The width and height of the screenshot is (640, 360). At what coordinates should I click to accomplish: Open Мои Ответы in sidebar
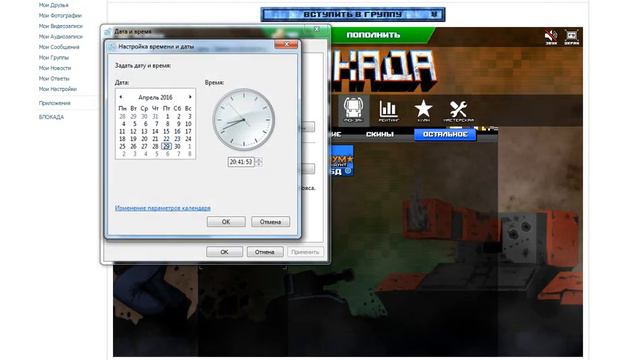click(x=54, y=78)
